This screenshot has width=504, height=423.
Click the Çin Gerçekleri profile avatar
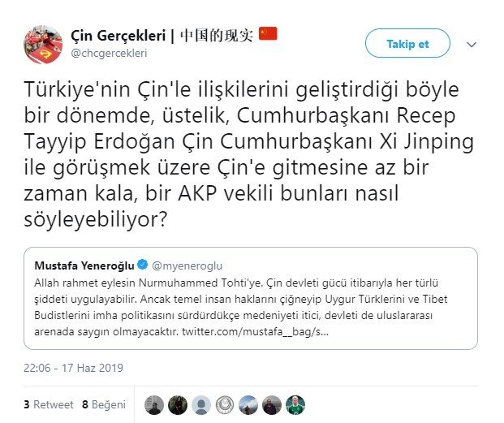coord(44,43)
